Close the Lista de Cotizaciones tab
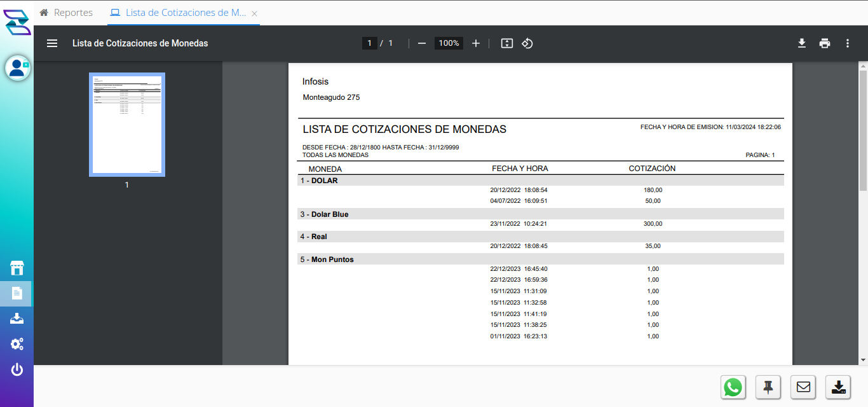Image resolution: width=868 pixels, height=407 pixels. pyautogui.click(x=255, y=13)
